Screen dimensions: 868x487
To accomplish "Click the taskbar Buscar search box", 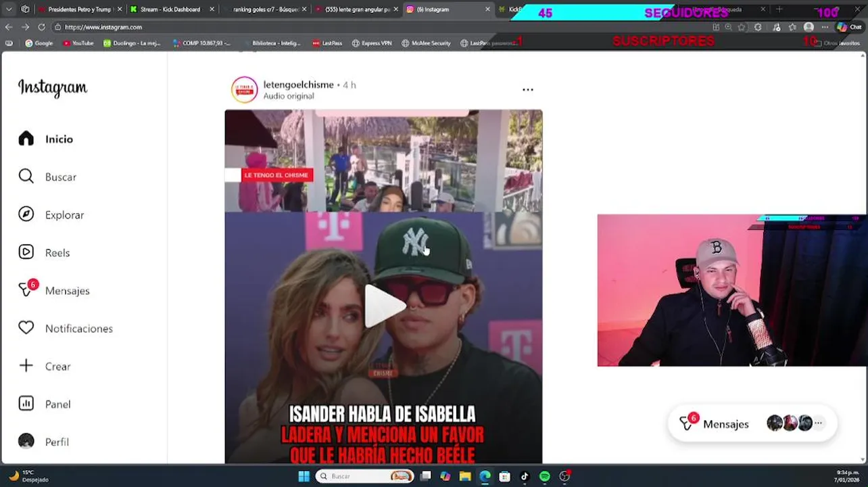I will (x=365, y=476).
